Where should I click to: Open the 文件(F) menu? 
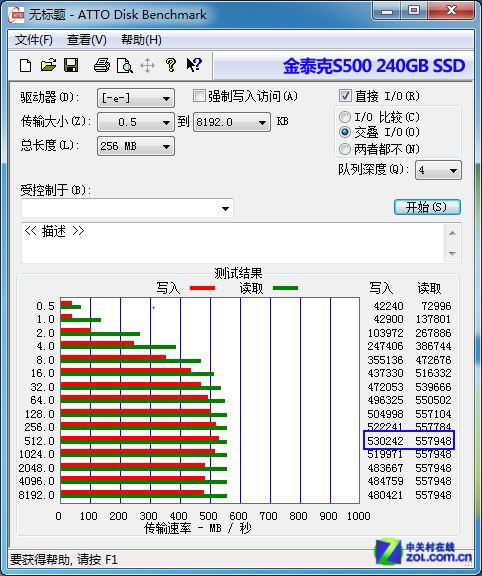33,40
